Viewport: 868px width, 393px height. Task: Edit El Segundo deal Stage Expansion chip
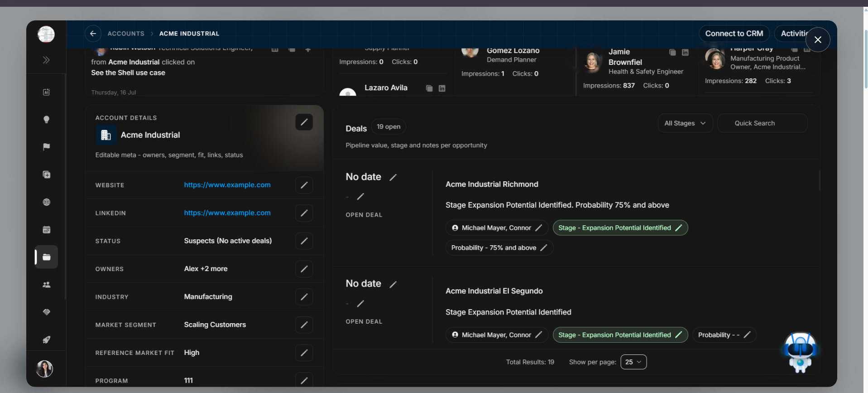click(678, 335)
